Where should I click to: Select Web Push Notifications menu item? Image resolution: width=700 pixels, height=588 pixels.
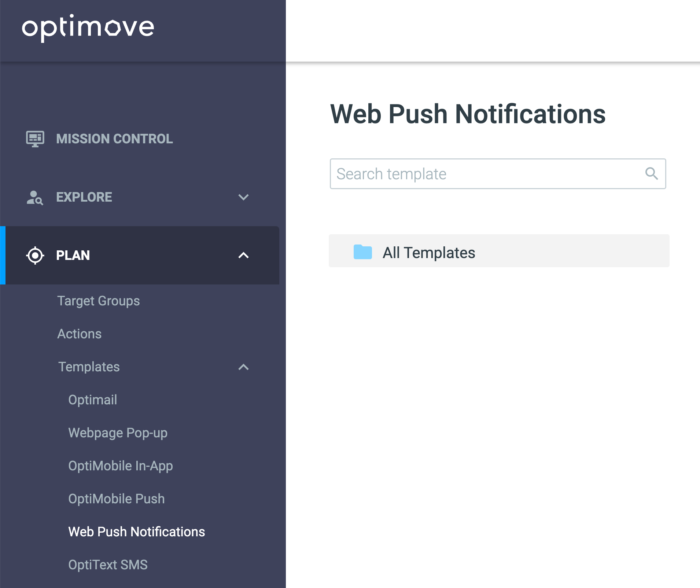pos(137,532)
